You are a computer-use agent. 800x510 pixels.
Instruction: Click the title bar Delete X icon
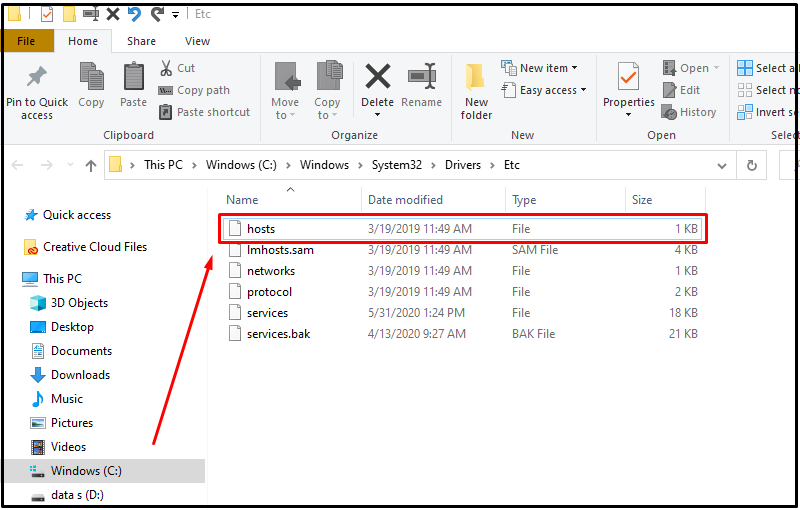pos(113,14)
